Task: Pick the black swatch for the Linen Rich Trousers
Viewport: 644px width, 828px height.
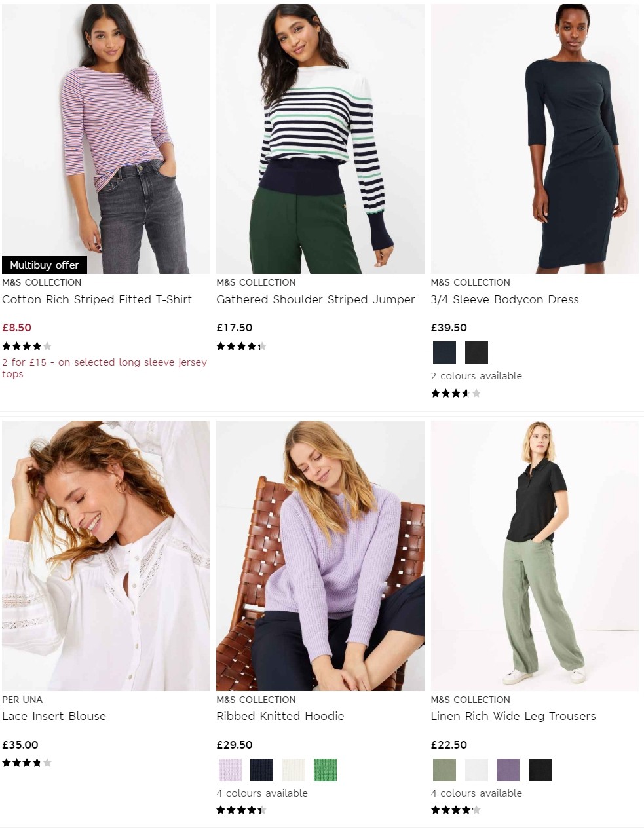Action: point(540,770)
